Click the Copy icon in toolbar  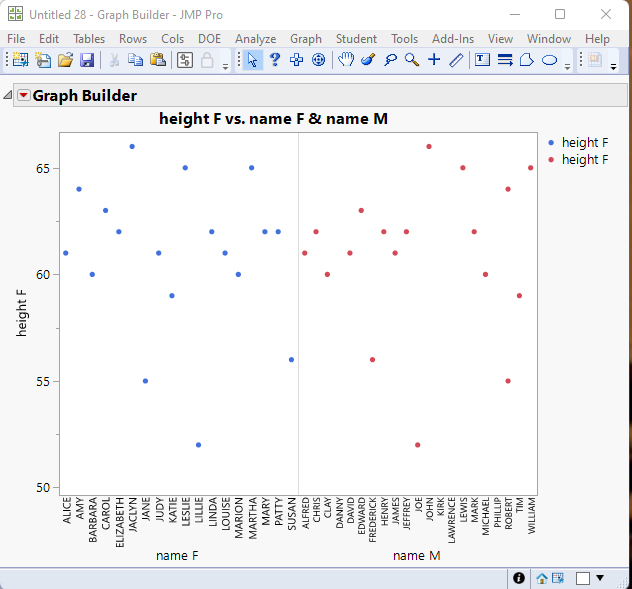(135, 60)
